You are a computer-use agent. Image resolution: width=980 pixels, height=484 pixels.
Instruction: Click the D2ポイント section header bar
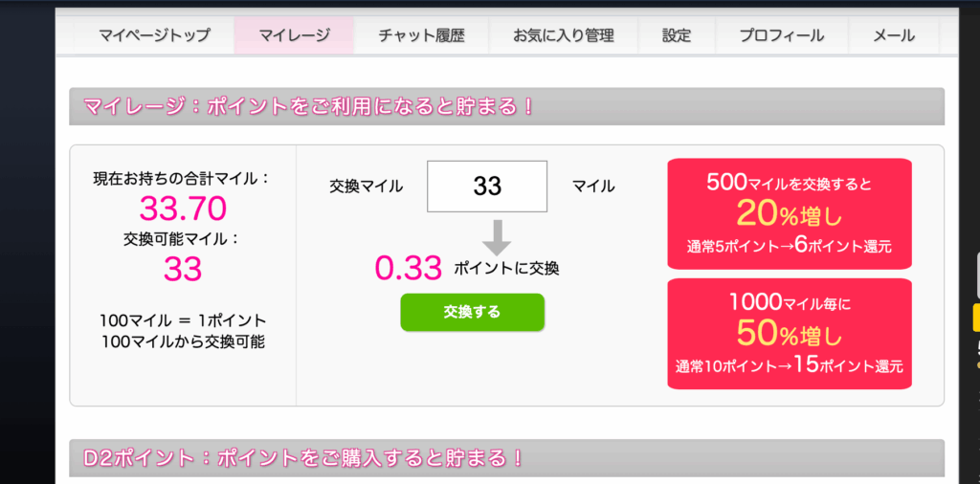coord(506,458)
